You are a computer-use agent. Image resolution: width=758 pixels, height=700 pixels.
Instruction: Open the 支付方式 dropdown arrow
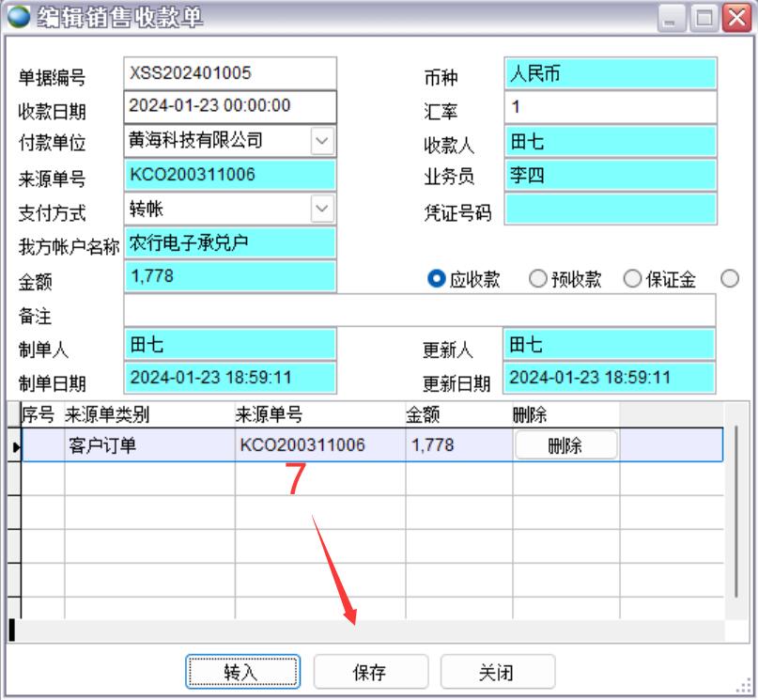click(322, 209)
